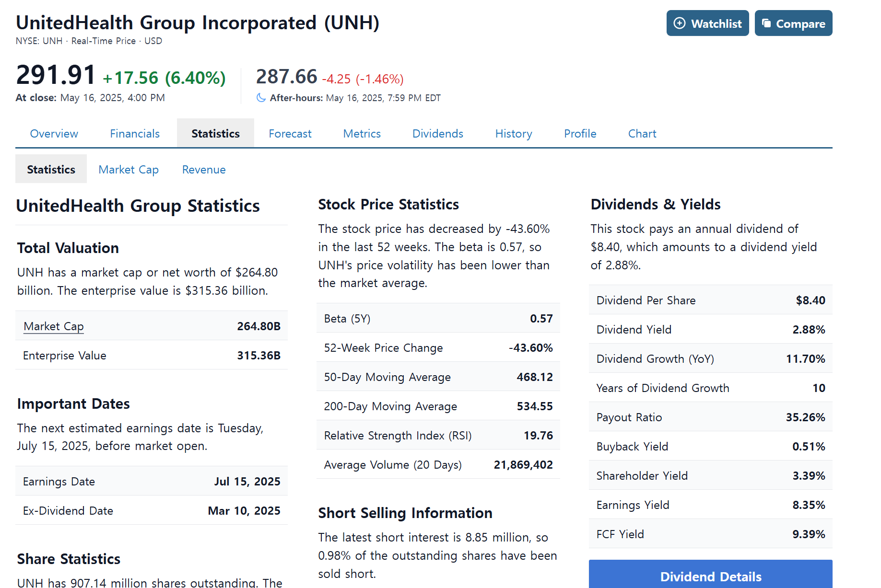Click the Dividend Growth (YoY) label
881x588 pixels.
pos(655,359)
